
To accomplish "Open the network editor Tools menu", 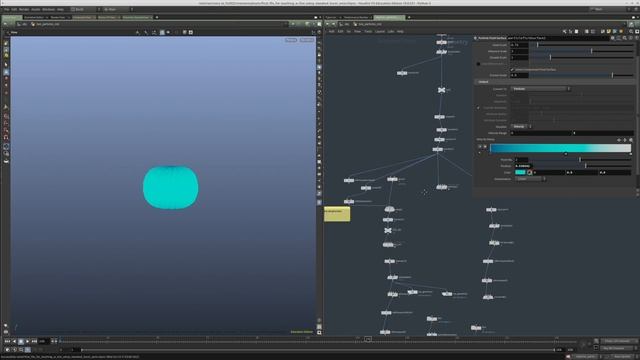I will pos(368,31).
